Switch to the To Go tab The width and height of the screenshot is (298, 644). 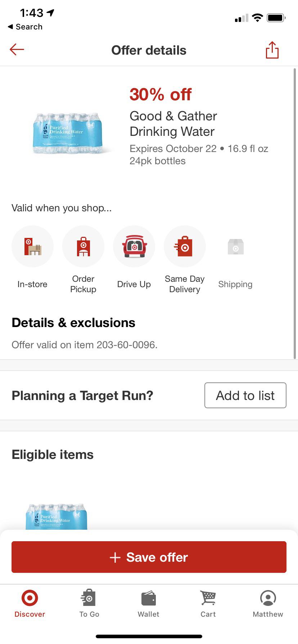point(89,604)
